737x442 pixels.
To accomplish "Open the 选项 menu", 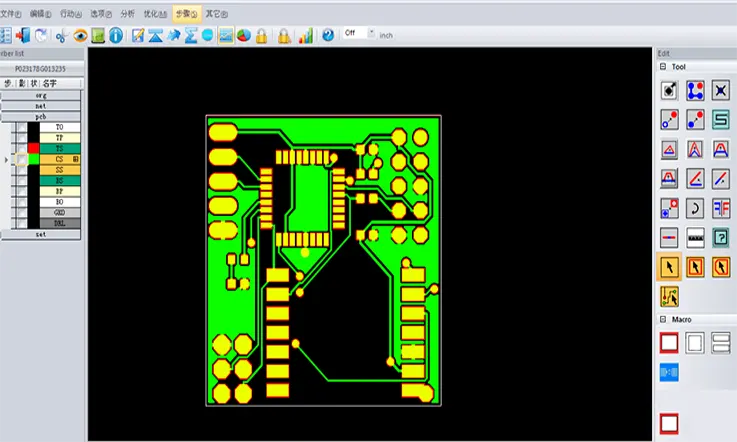I will click(x=101, y=14).
